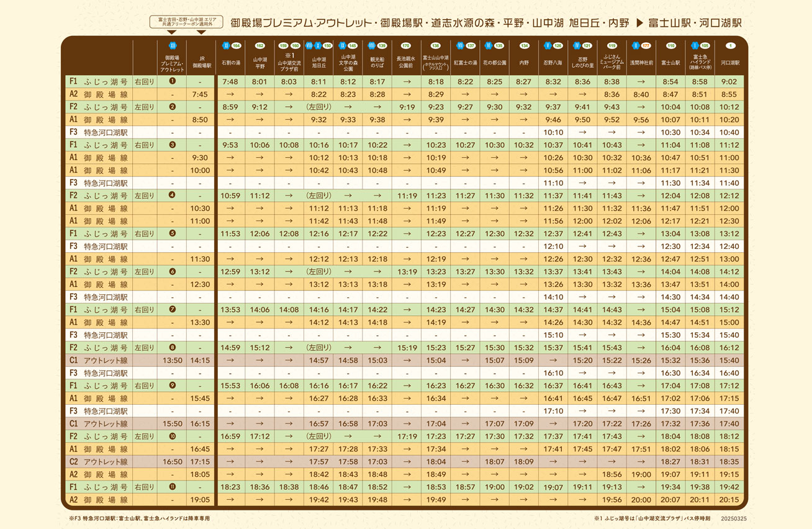
Task: Click the 170 badge above 長池親水公園前
Action: (406, 46)
